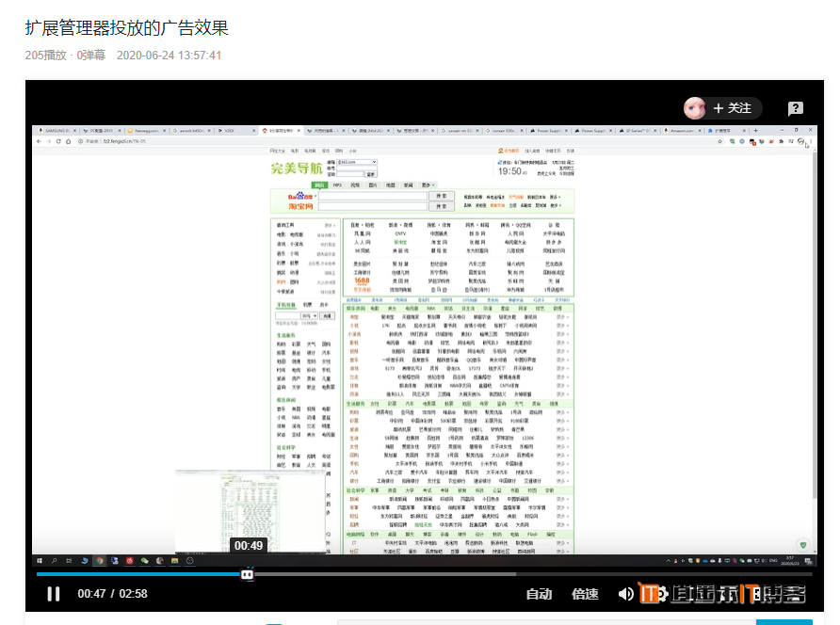Click the video preview thumbnail
840x625 pixels.
click(249, 506)
